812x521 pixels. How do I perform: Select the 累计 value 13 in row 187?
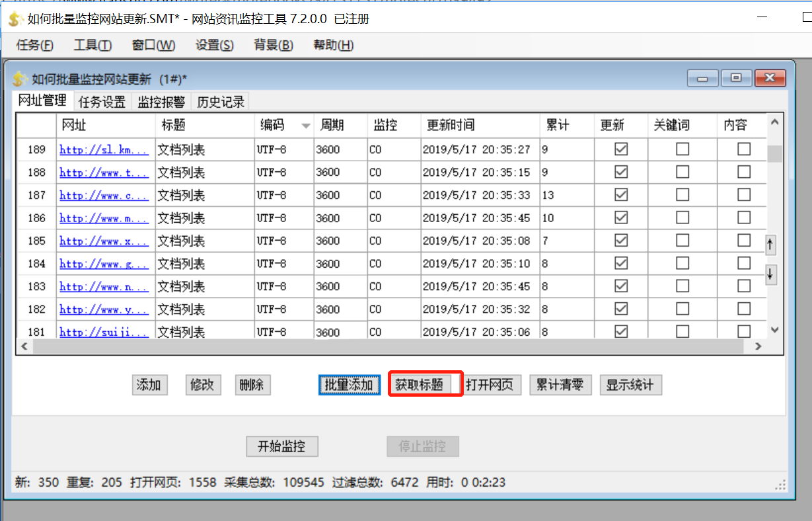tap(567, 195)
